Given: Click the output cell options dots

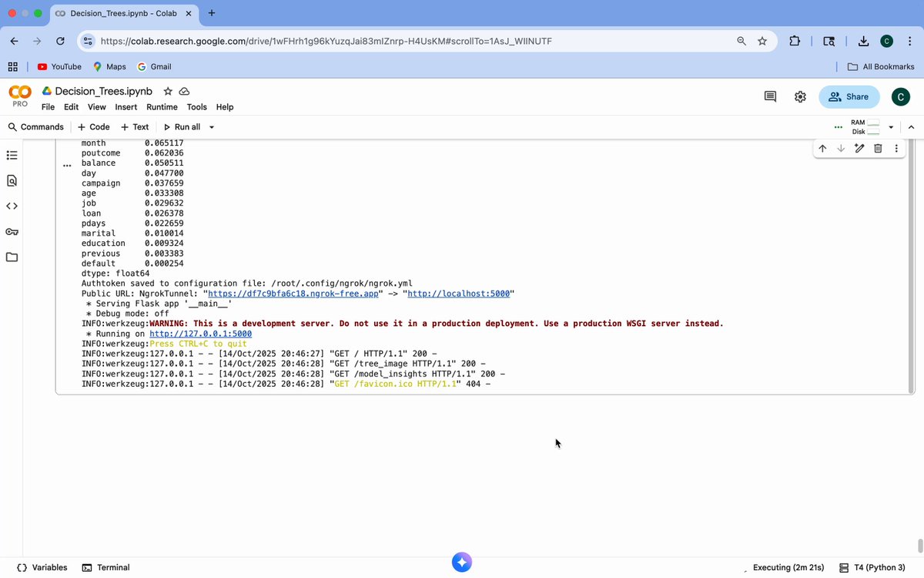Looking at the screenshot, I should [x=67, y=165].
